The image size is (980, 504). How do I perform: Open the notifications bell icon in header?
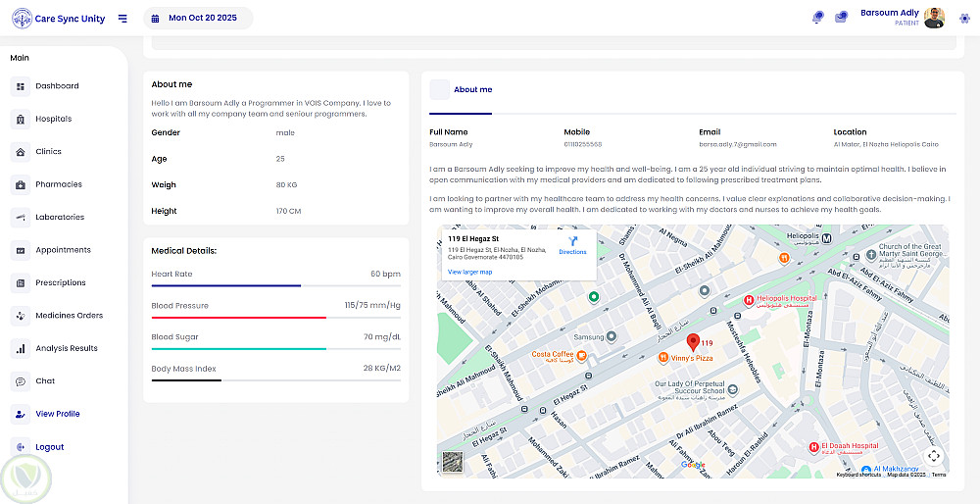click(818, 18)
